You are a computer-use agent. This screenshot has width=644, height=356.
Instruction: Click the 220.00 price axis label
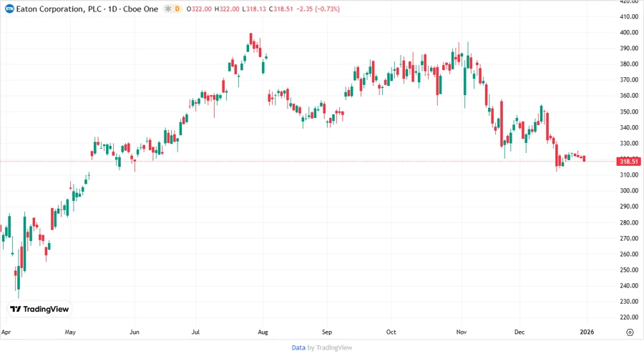[x=629, y=317]
